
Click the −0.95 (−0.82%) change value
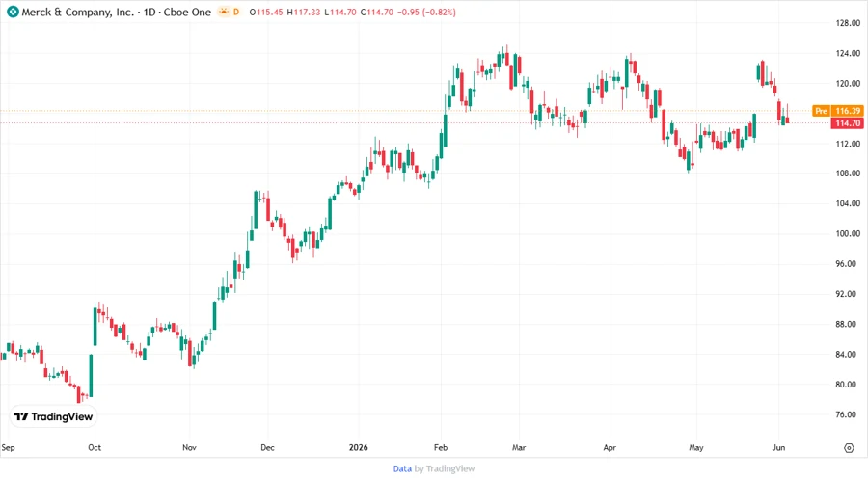pos(426,13)
